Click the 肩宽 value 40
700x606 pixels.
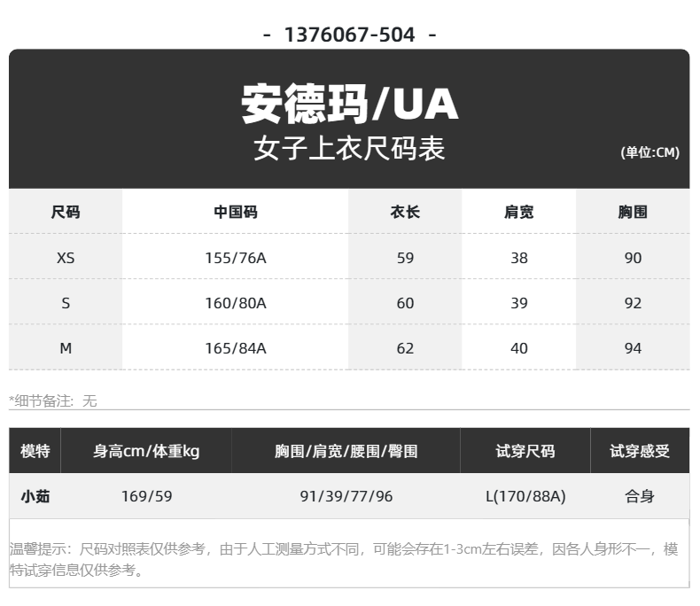point(519,348)
